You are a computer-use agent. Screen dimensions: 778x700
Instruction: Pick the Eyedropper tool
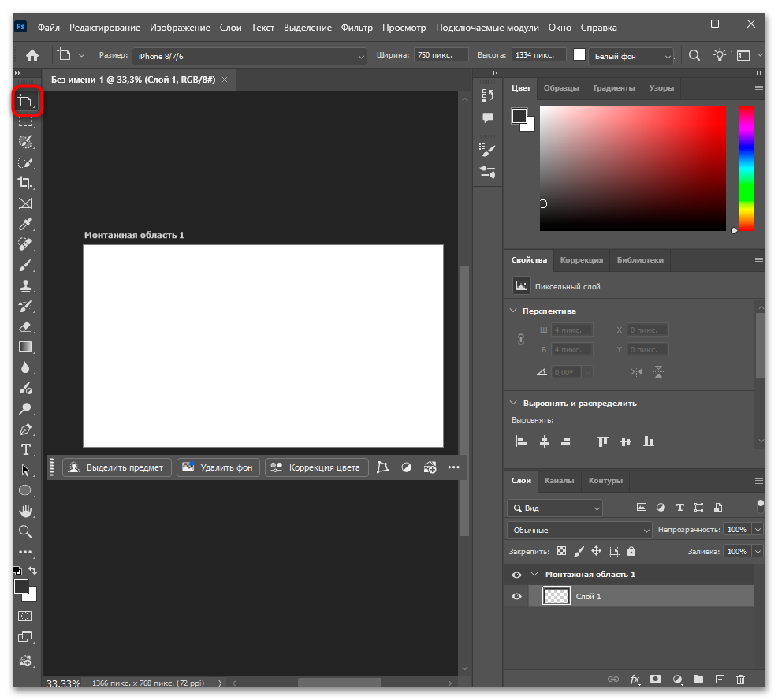(25, 224)
